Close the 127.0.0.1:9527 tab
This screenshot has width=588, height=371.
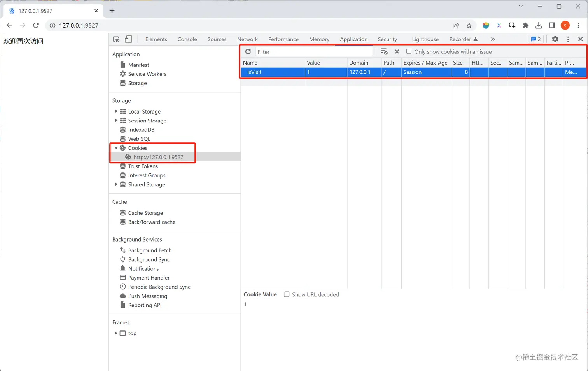pos(96,11)
